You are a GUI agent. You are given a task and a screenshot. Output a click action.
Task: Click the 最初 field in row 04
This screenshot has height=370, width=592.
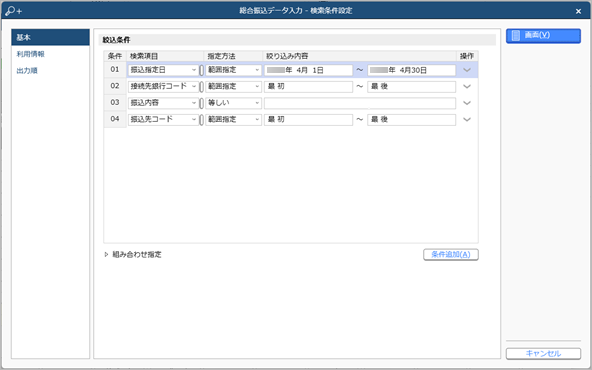click(x=308, y=120)
